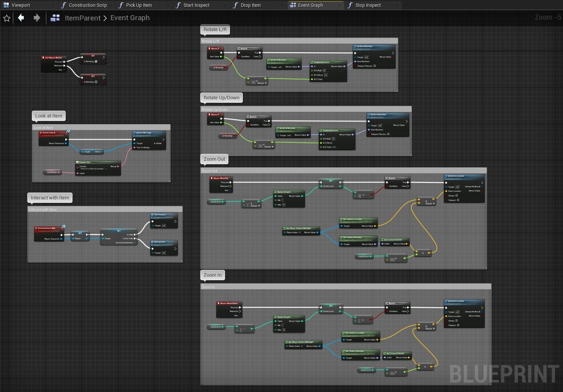Click the Rotate L/R comment bubble

point(215,30)
